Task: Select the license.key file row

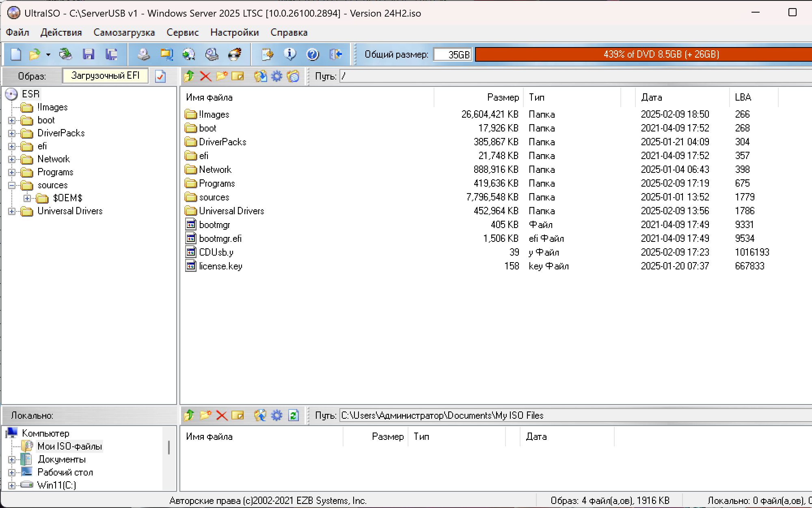Action: [220, 266]
